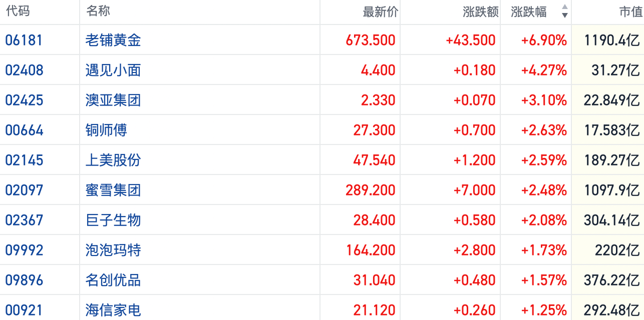The width and height of the screenshot is (644, 320).
Task: Open 巨子生物 stock details
Action: pos(113,220)
